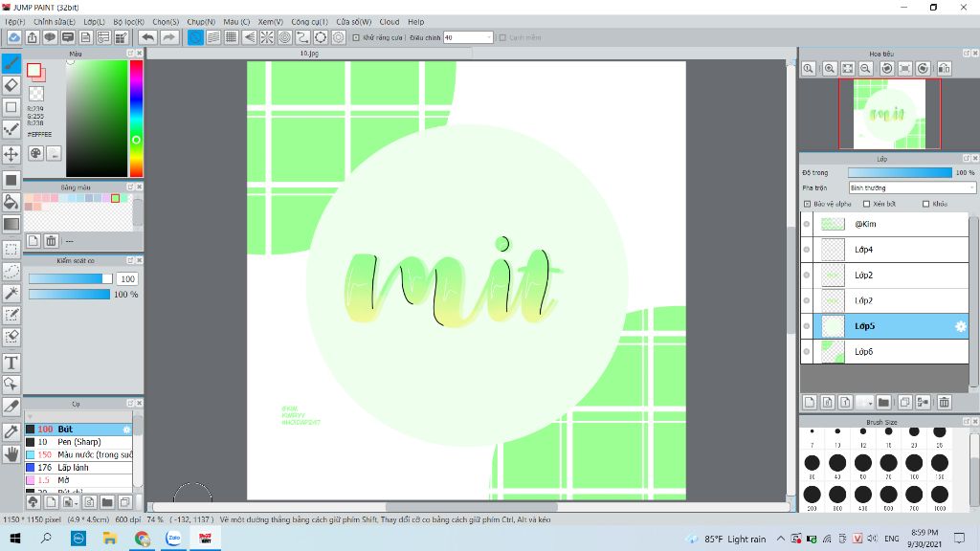
Task: Open the Xem(V) menu
Action: point(271,22)
